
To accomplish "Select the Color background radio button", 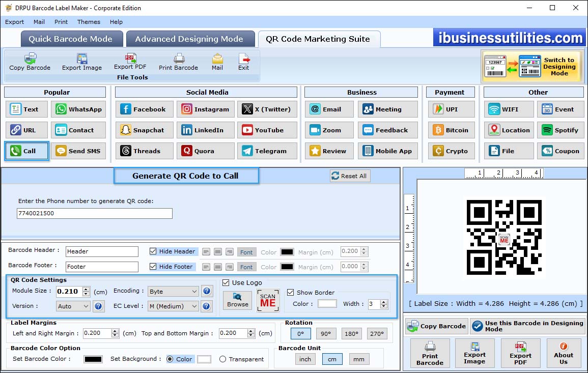I will (170, 359).
